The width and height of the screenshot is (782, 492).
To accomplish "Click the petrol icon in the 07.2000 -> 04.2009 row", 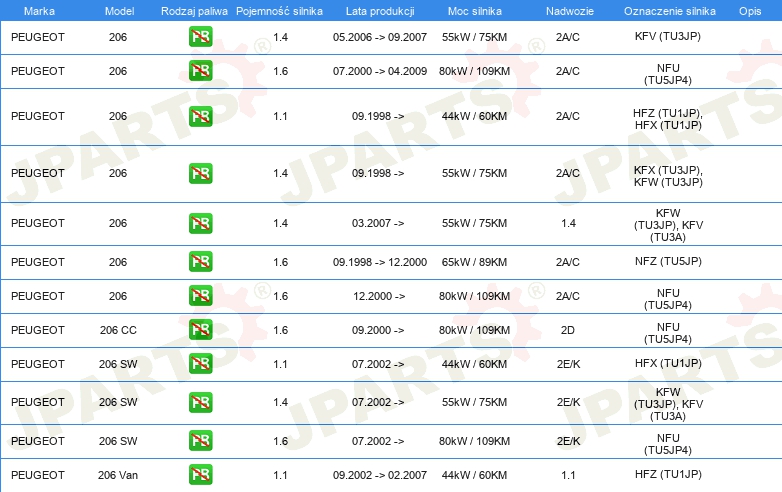I will click(x=200, y=70).
